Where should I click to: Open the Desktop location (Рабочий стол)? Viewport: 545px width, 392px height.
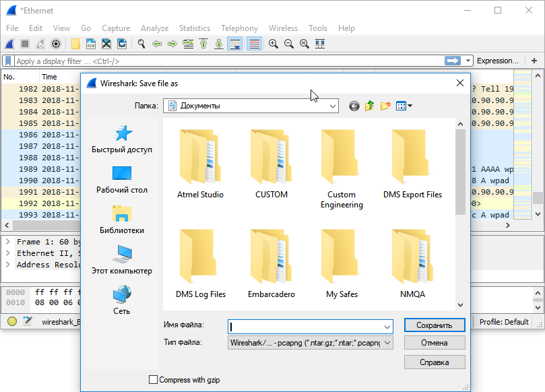[122, 180]
